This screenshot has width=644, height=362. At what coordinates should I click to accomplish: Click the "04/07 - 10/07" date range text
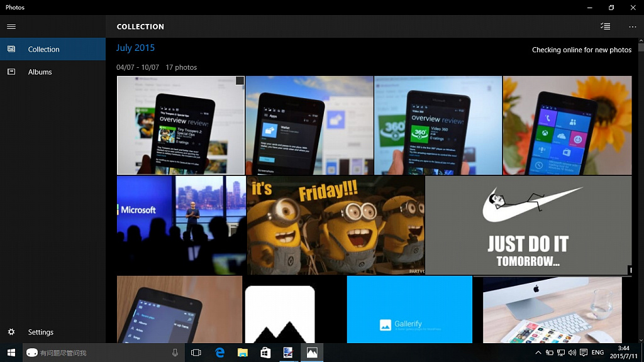click(x=138, y=67)
